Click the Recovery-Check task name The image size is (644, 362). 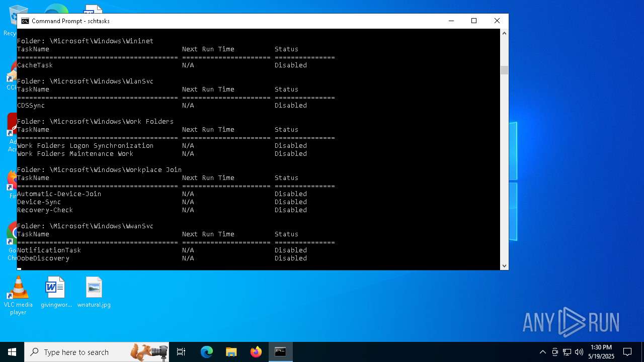tap(45, 210)
